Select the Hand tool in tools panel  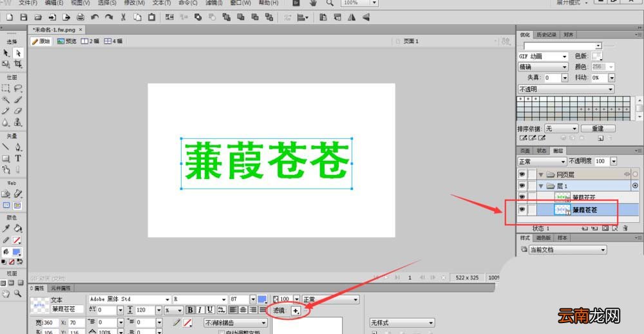(x=6, y=294)
